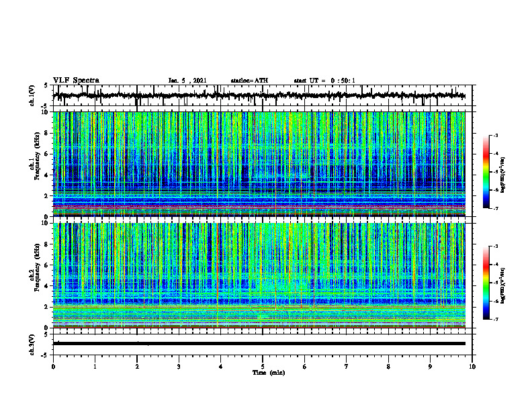Screen dimensions: 532x411
Task: Click the date label "Jan. 5, 2021"
Action: tap(187, 81)
